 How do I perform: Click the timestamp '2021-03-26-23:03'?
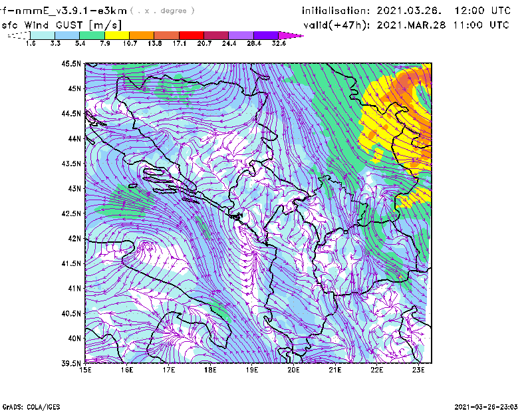click(486, 407)
